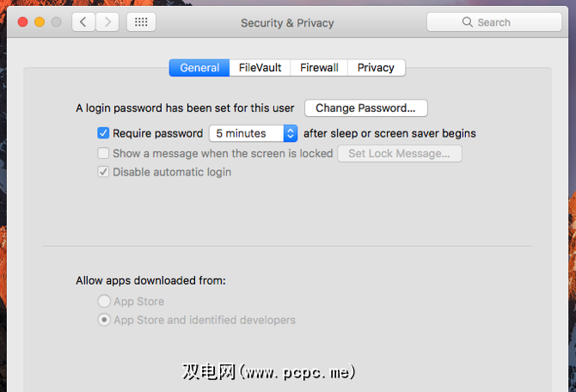Click the Set Lock Message button
The width and height of the screenshot is (576, 392).
point(399,154)
